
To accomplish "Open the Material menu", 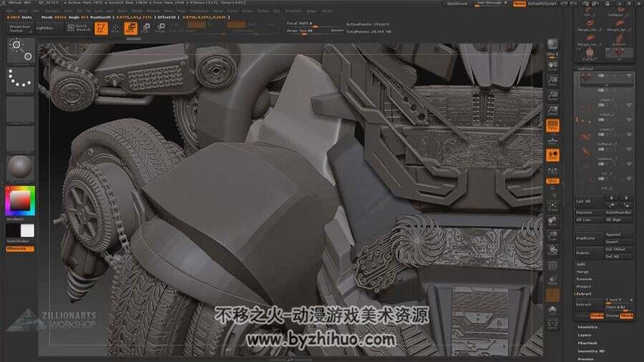I will (x=152, y=11).
